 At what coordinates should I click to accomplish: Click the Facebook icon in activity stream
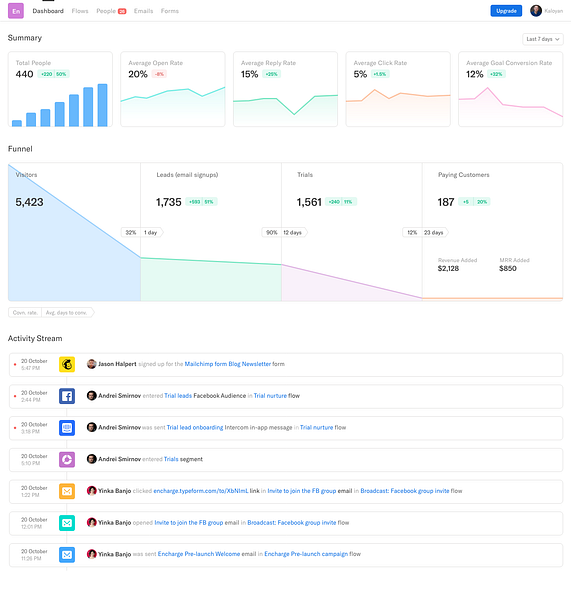[67, 396]
